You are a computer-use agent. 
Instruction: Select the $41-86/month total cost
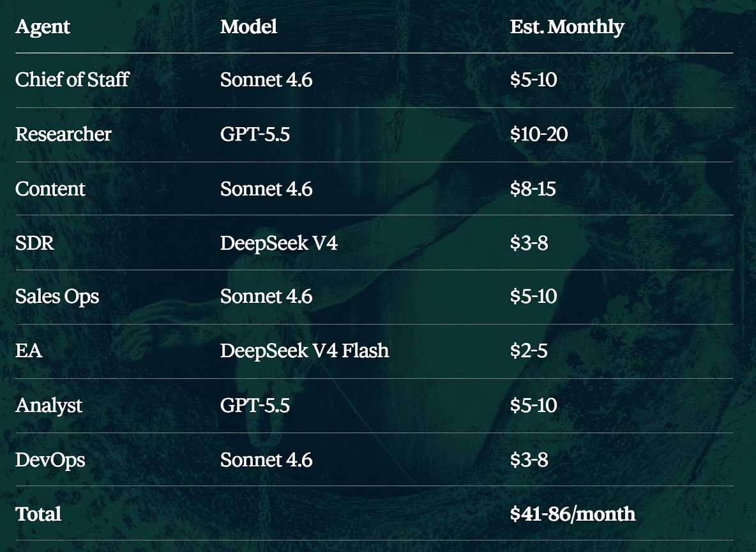coord(573,514)
